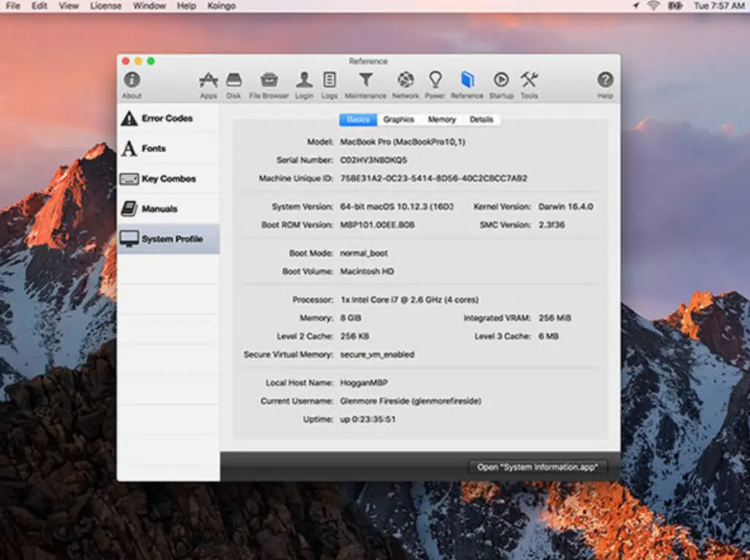Open the File Browser tool

click(268, 82)
